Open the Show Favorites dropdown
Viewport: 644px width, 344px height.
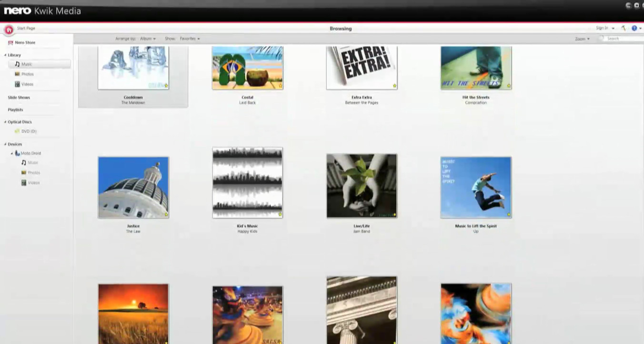(x=190, y=39)
